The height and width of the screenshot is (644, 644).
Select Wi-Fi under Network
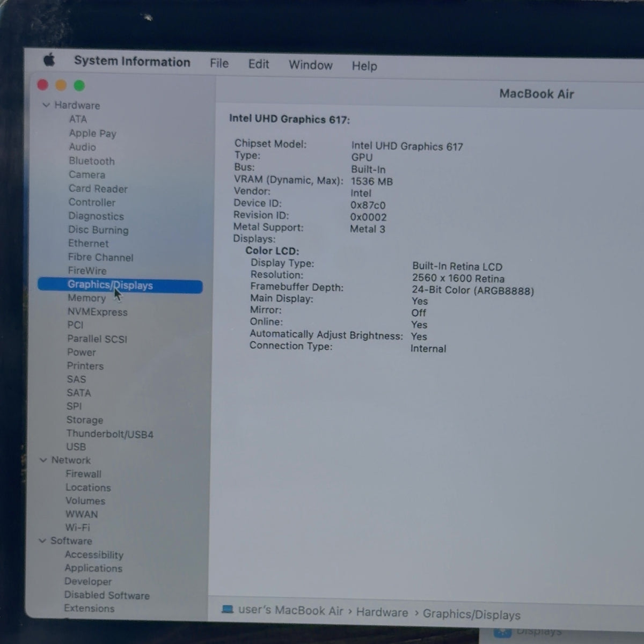78,527
